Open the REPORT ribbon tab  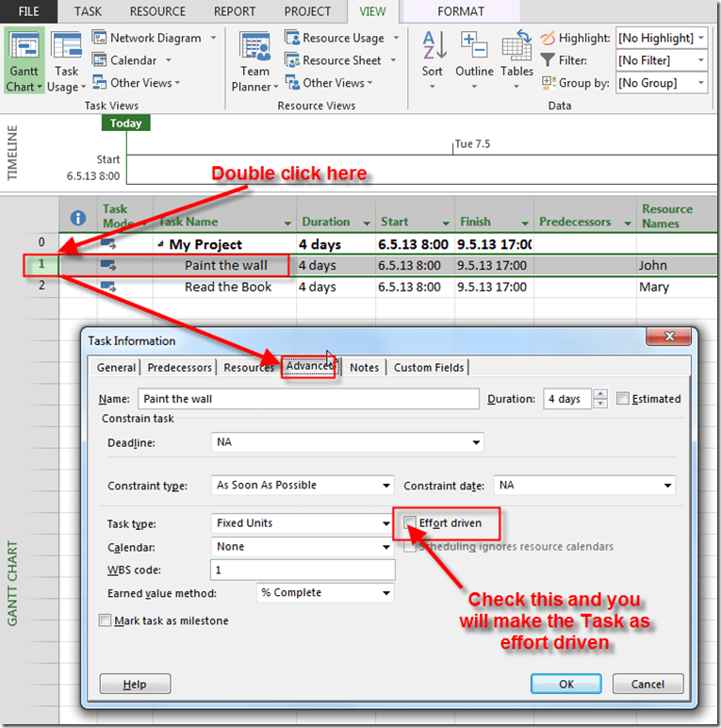point(234,11)
